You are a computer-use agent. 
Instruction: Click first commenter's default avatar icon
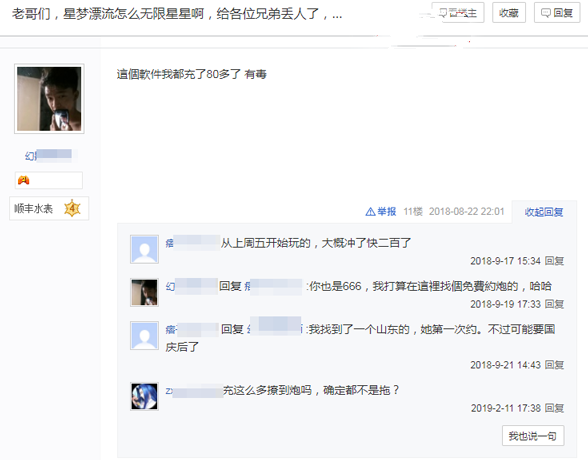[x=144, y=249]
